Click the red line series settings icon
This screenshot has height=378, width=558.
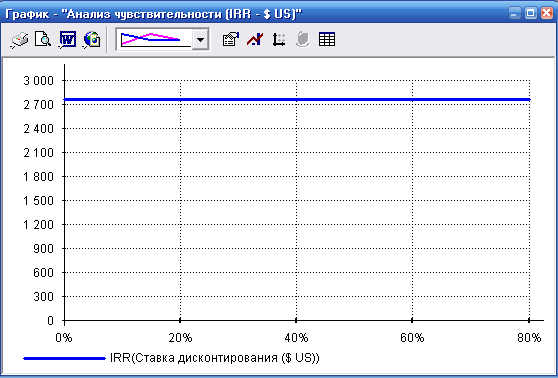pos(255,39)
